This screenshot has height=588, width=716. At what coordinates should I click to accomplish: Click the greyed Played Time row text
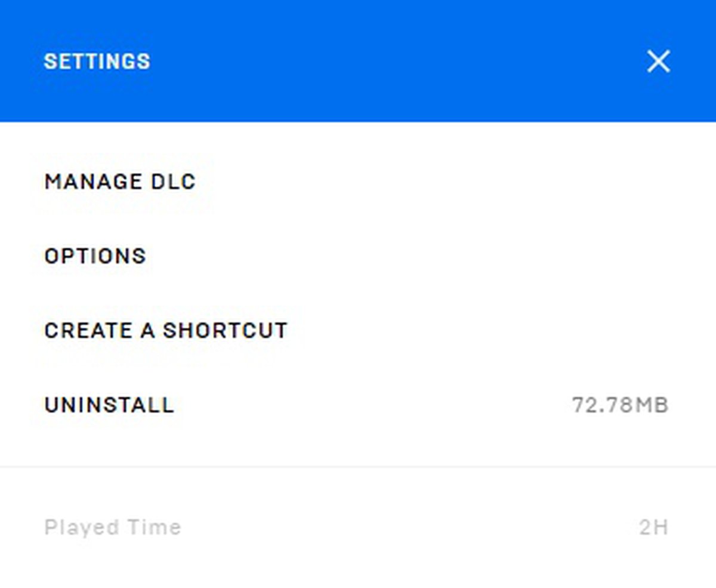(x=113, y=527)
